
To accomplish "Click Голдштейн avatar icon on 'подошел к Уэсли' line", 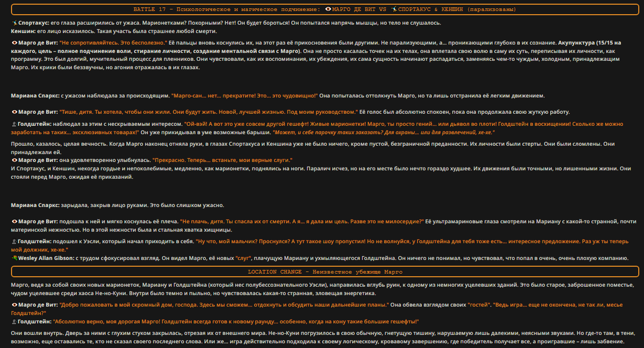I will 14,242.
